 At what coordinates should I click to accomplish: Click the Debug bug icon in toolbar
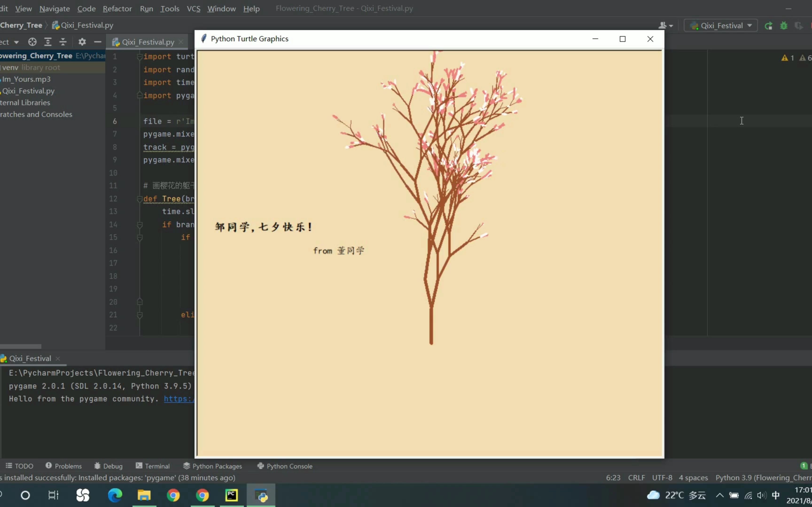[784, 26]
